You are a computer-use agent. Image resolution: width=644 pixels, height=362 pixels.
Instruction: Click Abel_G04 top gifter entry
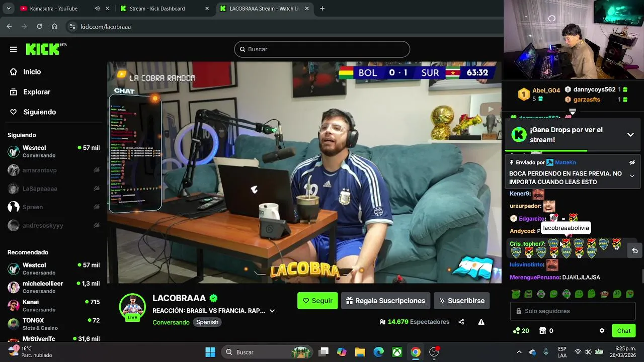pyautogui.click(x=539, y=94)
